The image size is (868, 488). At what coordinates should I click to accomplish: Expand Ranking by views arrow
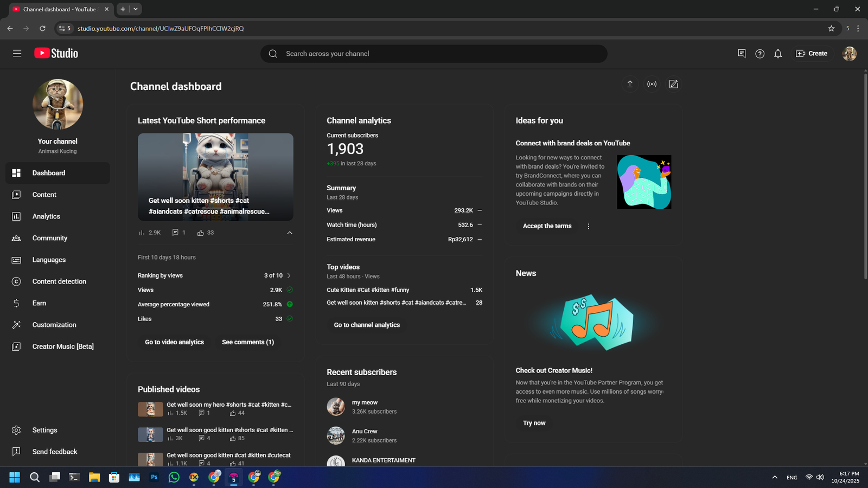pos(289,275)
